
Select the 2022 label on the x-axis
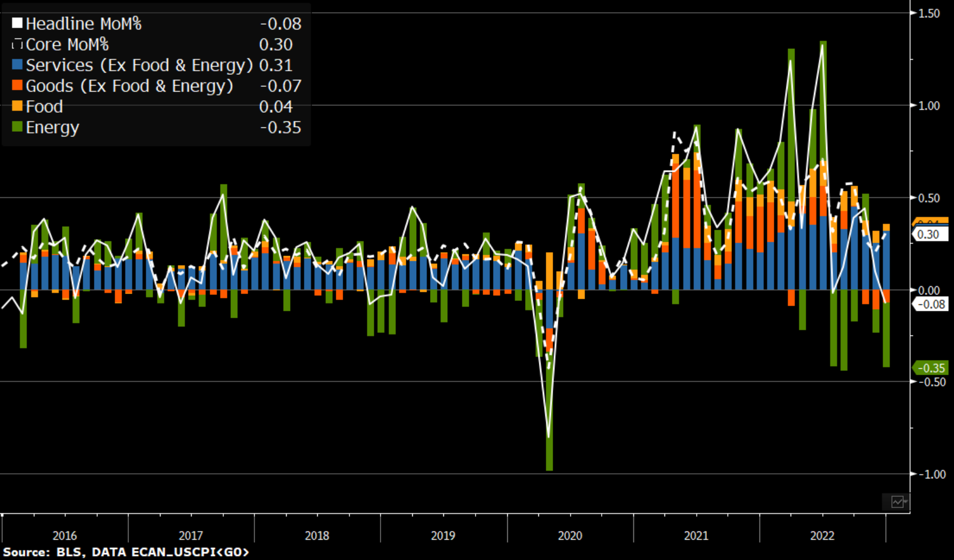pyautogui.click(x=822, y=535)
